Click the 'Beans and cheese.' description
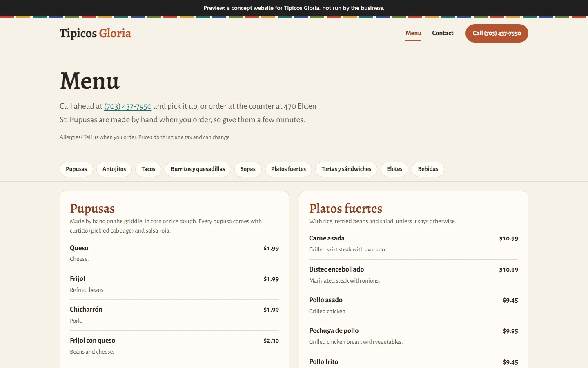Viewport: 588px width, 368px height. (92, 352)
